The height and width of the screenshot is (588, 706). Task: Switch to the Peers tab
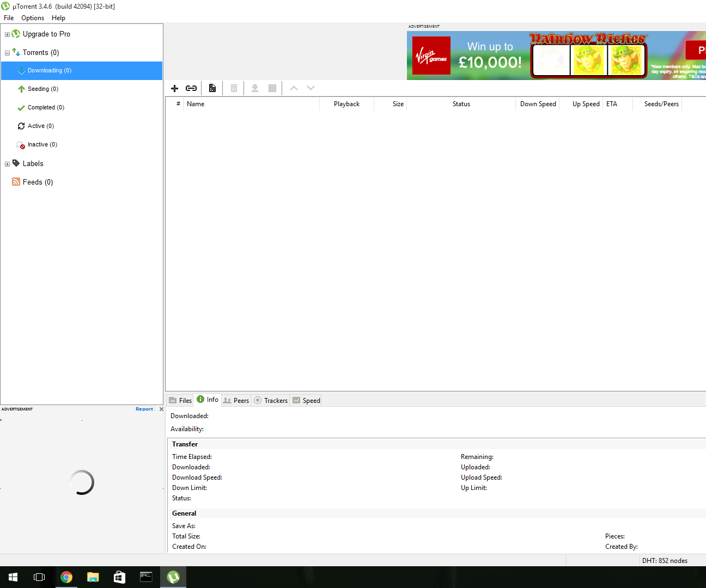[236, 400]
